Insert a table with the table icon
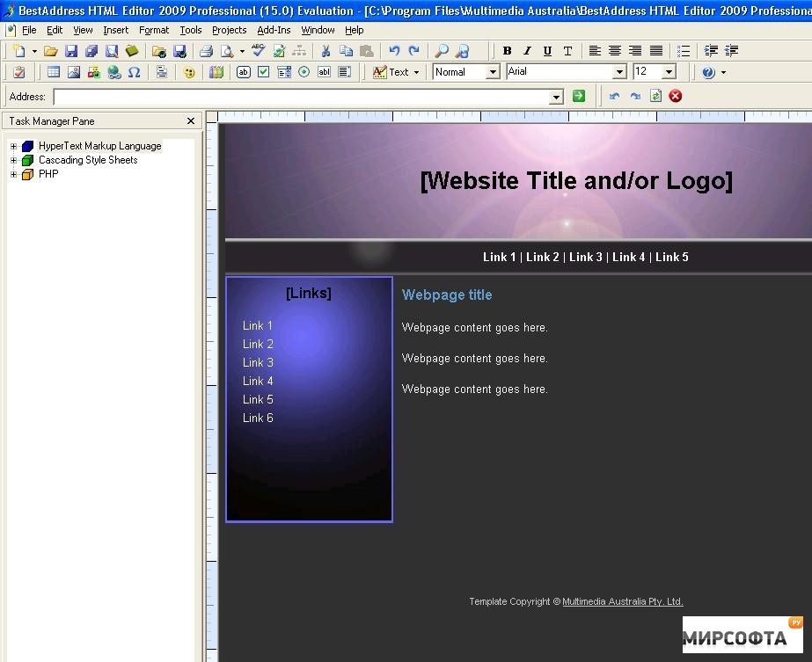The height and width of the screenshot is (662, 812). coord(54,72)
